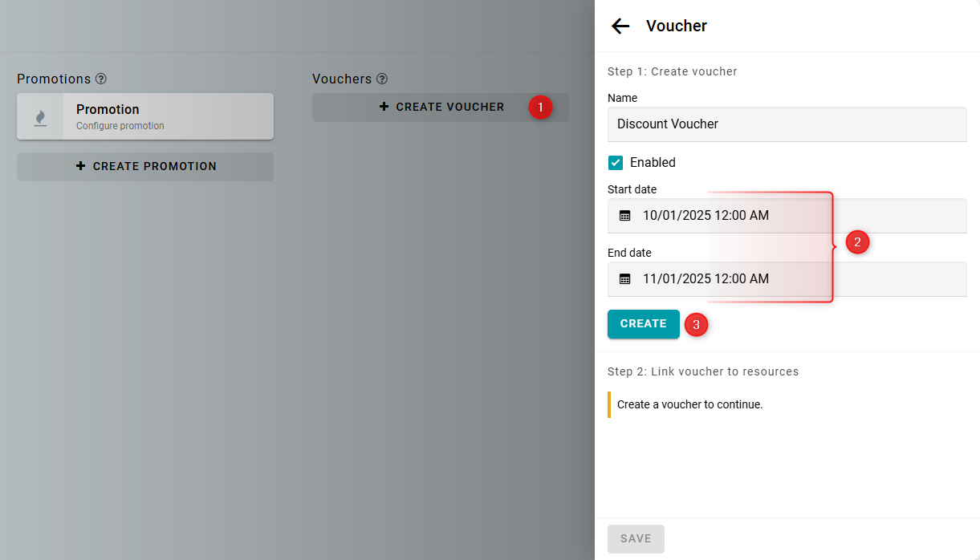Open the Start date calendar picker icon

pyautogui.click(x=625, y=216)
